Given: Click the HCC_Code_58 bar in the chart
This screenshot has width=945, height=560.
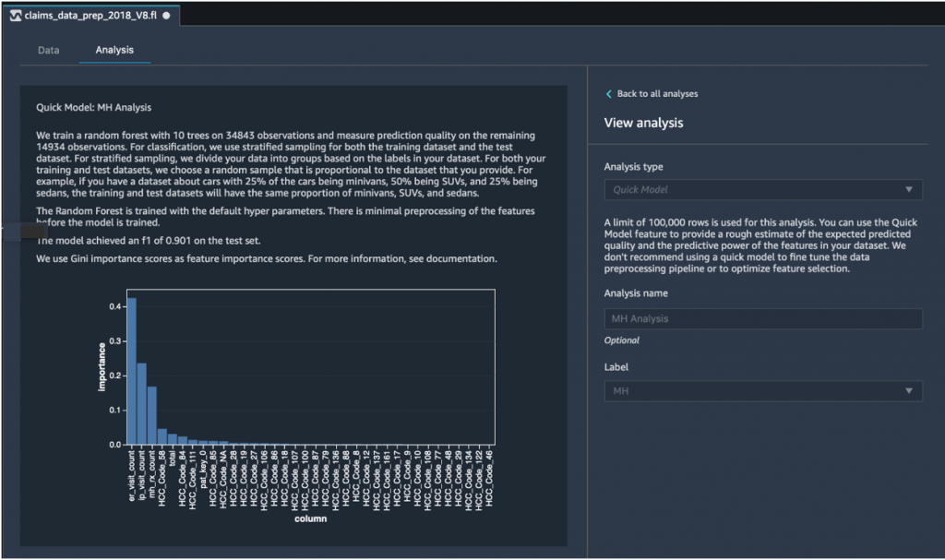Looking at the screenshot, I should [162, 437].
